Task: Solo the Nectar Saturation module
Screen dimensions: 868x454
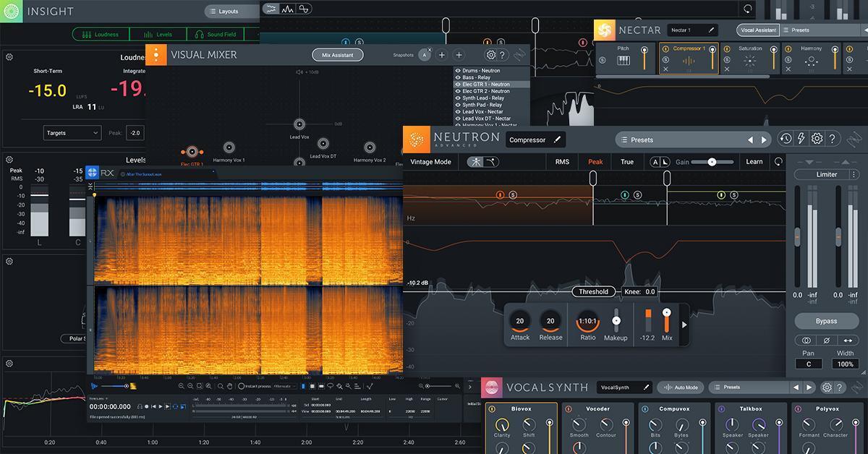Action: point(727,60)
